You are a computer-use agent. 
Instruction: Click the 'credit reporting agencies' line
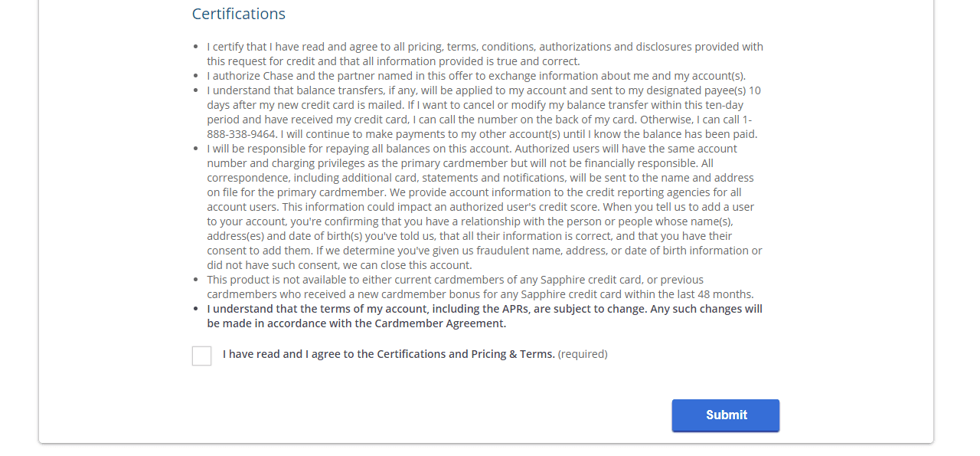pos(474,192)
